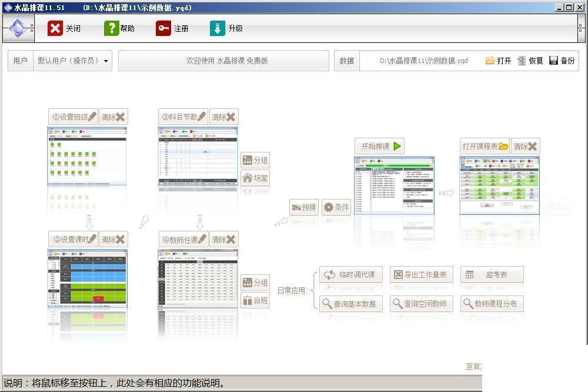Viewport: 588px width, 392px height.
Task: Click the 注册 register key icon
Action: click(x=163, y=28)
